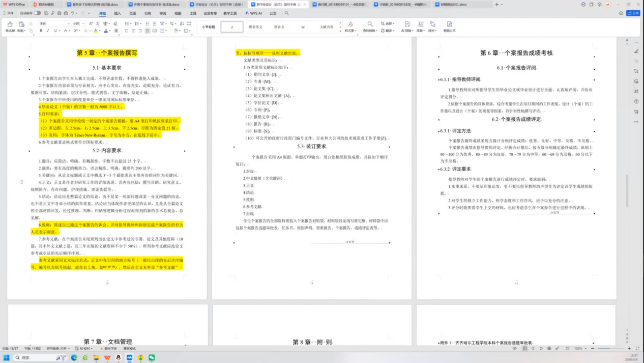Click the clear formatting eraser icon
This screenshot has height=363, width=644.
tap(115, 24)
